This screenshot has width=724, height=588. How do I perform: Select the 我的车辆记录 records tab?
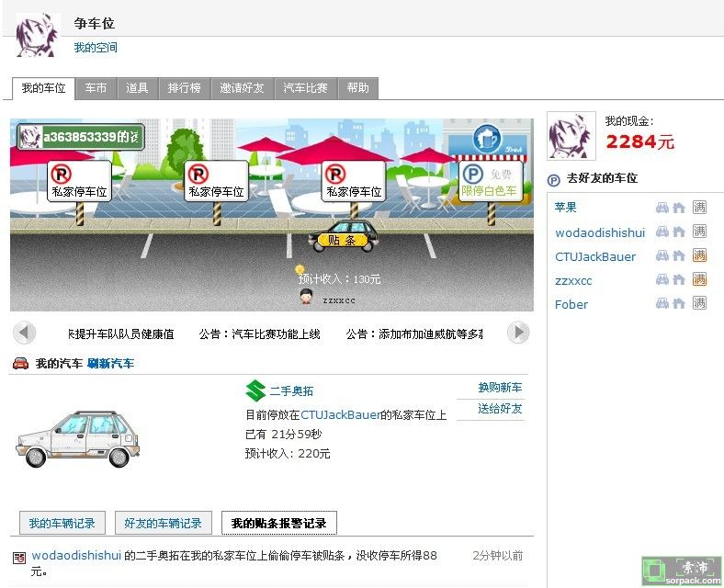click(x=62, y=523)
